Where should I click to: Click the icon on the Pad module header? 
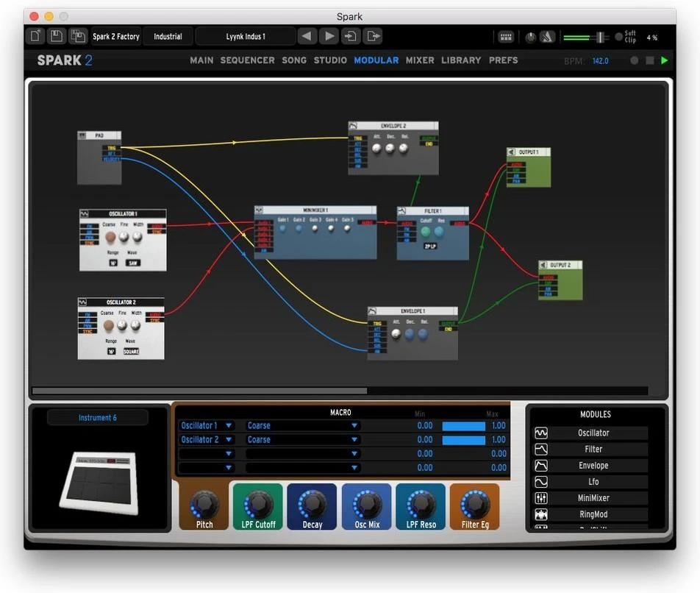point(82,135)
